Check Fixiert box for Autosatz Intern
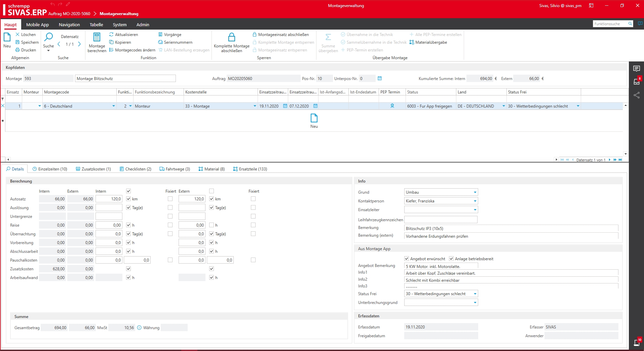This screenshot has width=644, height=351. [x=170, y=199]
